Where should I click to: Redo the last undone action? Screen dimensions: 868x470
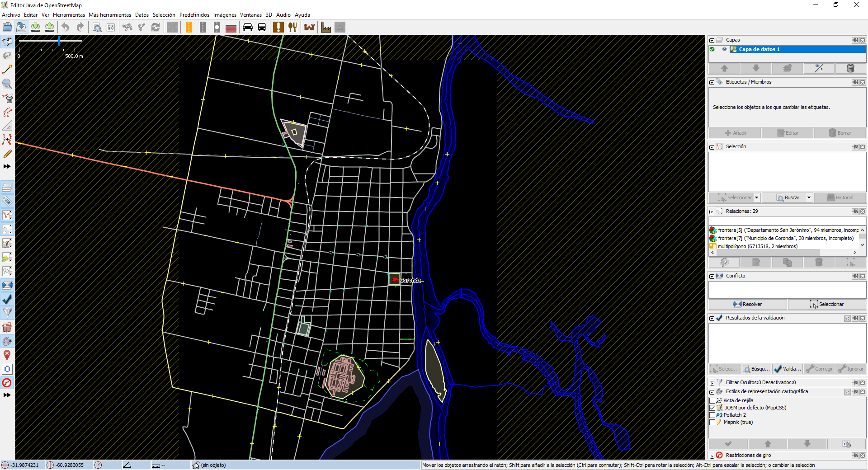80,27
